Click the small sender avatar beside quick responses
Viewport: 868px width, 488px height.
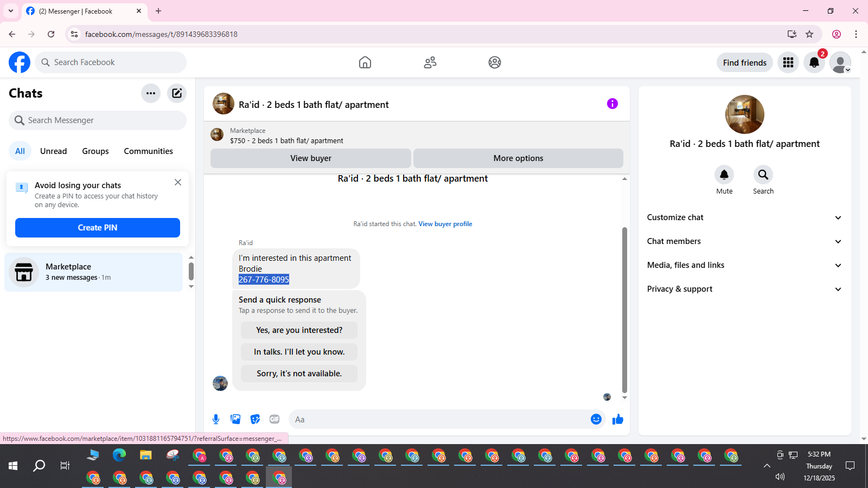(x=220, y=383)
